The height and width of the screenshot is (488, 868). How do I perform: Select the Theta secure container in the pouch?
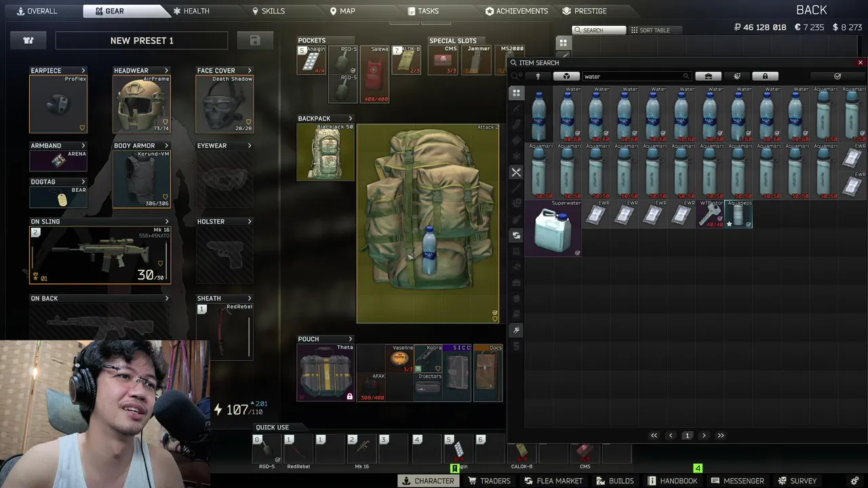325,373
